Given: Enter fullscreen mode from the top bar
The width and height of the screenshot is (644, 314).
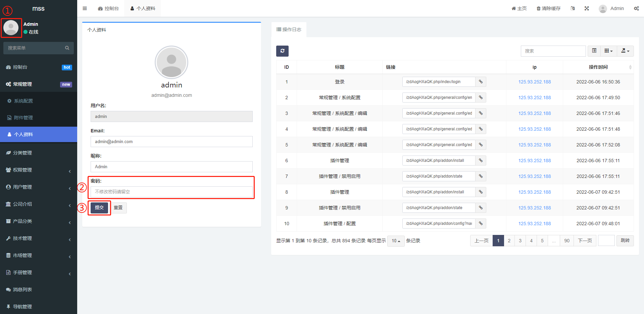Looking at the screenshot, I should click(587, 8).
